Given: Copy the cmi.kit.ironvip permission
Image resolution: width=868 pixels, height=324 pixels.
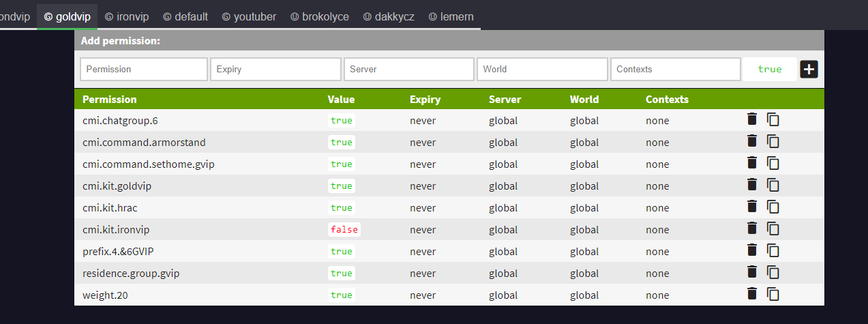Looking at the screenshot, I should coord(773,229).
